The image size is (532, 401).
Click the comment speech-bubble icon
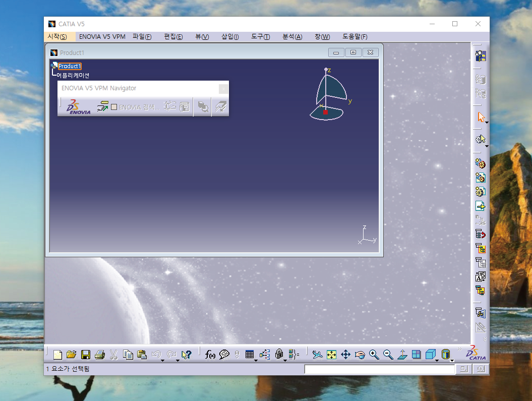tap(224, 355)
